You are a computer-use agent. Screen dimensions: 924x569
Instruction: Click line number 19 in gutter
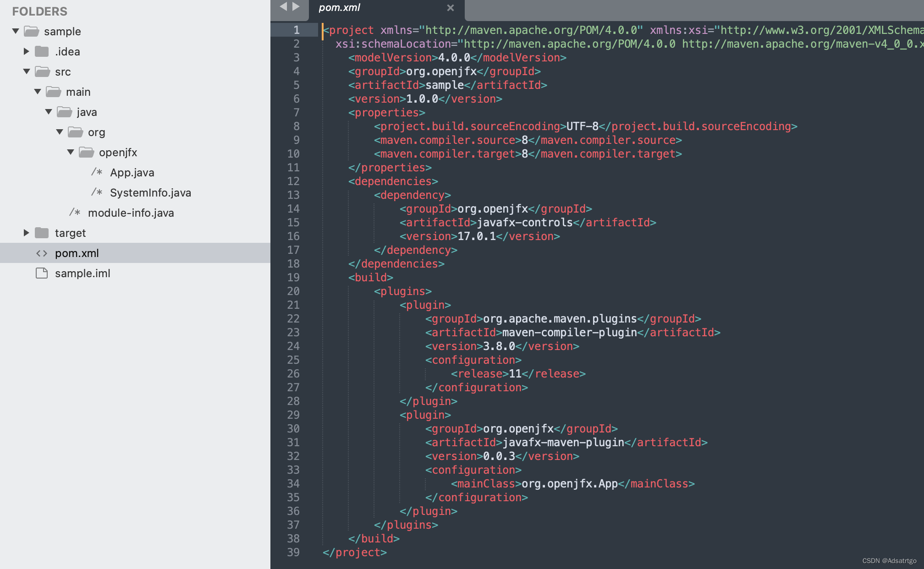(293, 278)
